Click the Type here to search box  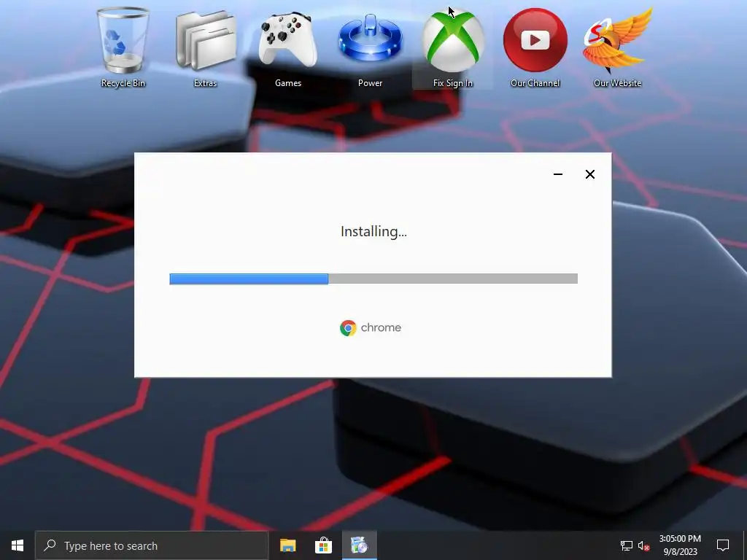coord(152,545)
